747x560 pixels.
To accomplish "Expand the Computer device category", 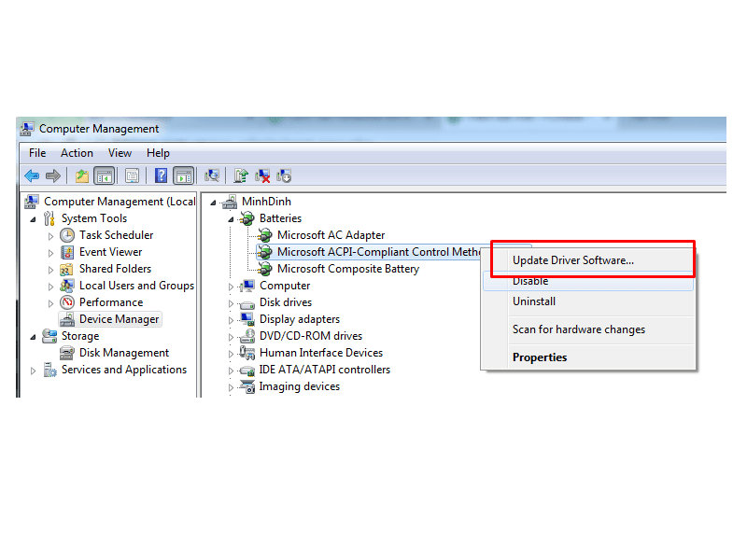I will (x=231, y=287).
